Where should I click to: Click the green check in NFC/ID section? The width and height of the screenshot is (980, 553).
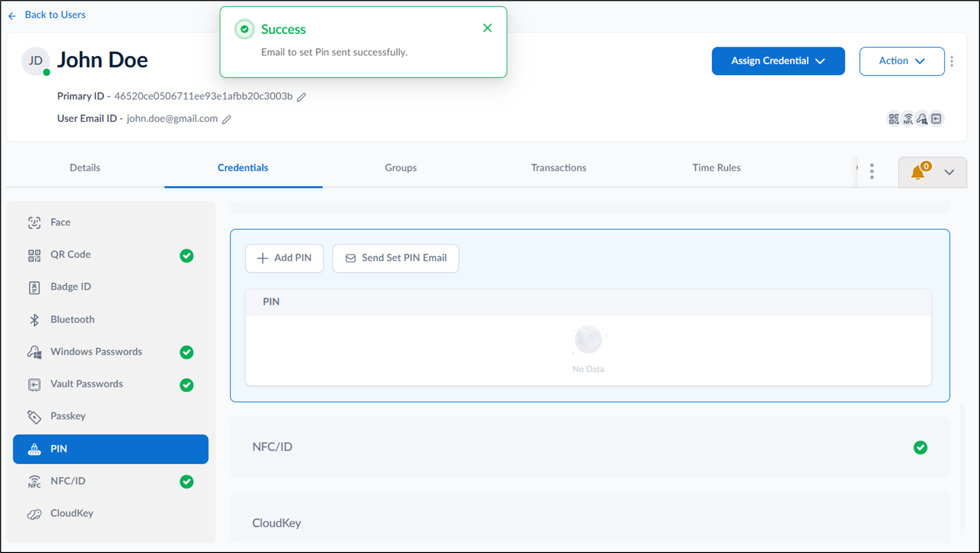920,448
